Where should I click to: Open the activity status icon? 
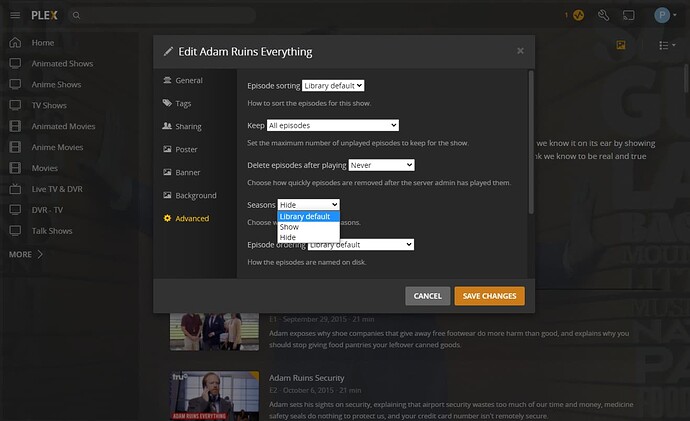578,15
